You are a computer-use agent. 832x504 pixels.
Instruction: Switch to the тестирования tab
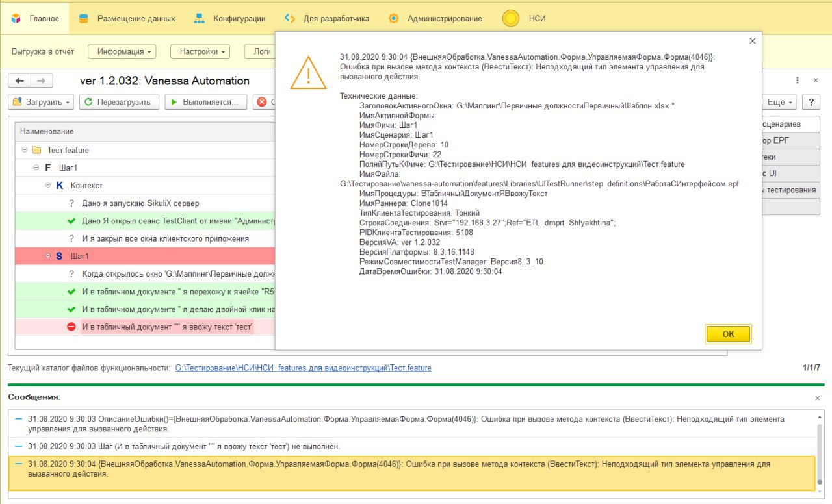(x=790, y=190)
